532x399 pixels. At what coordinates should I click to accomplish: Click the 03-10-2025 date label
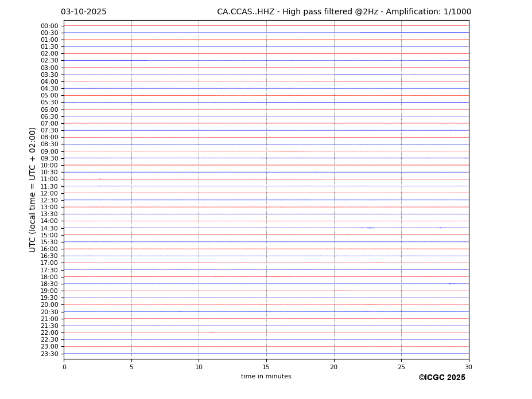[x=84, y=12]
